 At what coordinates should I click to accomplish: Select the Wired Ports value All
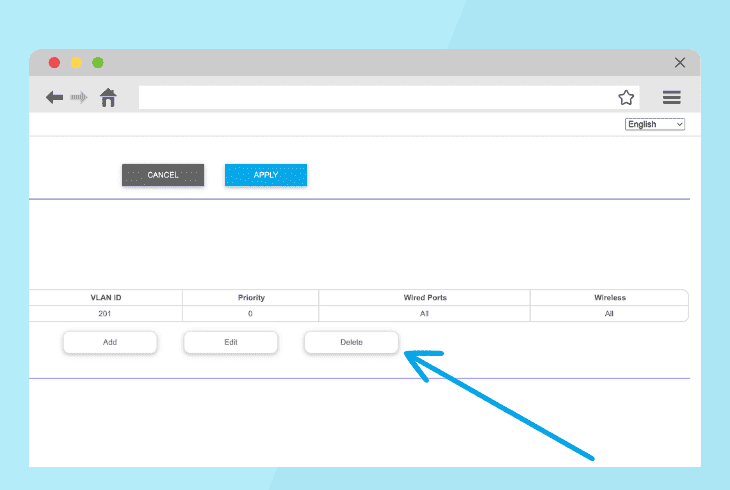coord(424,314)
